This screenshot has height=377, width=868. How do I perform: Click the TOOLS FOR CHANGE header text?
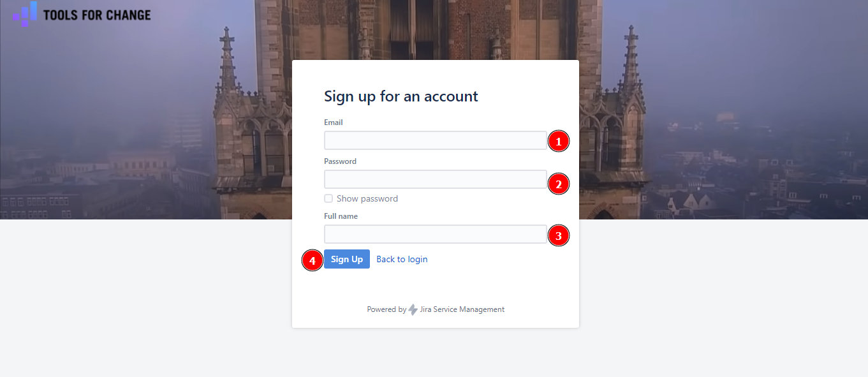[x=97, y=15]
